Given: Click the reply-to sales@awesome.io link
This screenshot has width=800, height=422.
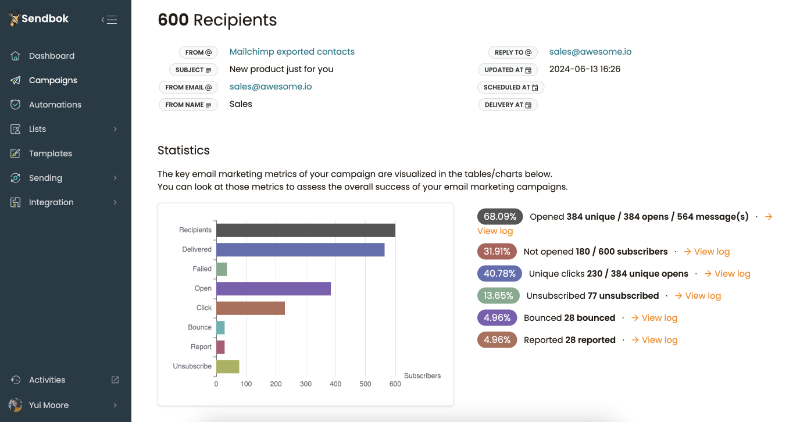Looking at the screenshot, I should [x=590, y=52].
